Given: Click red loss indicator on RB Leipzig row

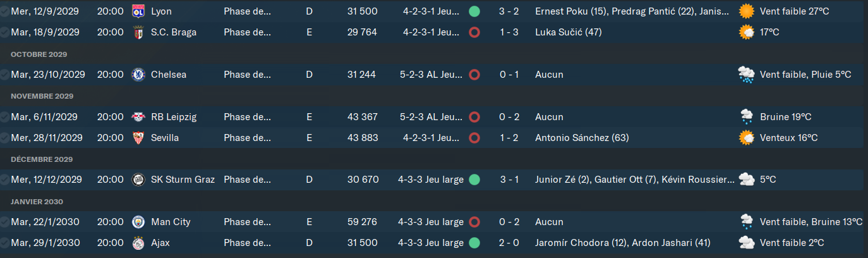Looking at the screenshot, I should point(474,117).
